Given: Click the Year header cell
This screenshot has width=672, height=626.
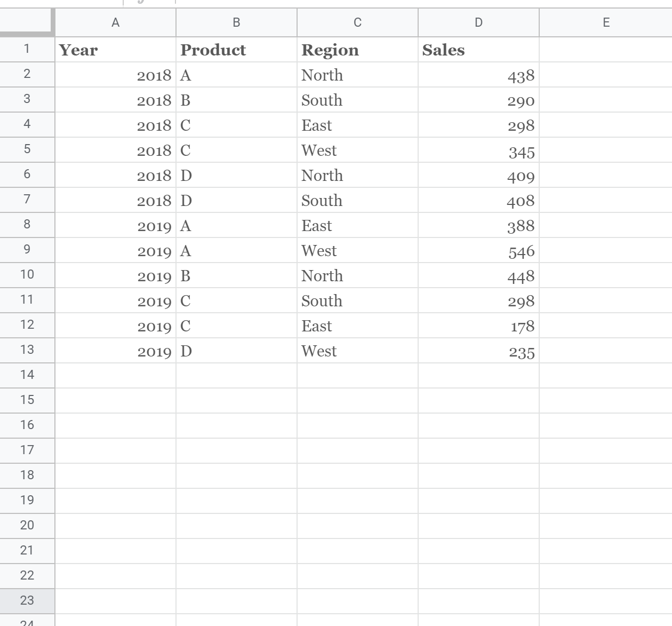Looking at the screenshot, I should (x=115, y=50).
